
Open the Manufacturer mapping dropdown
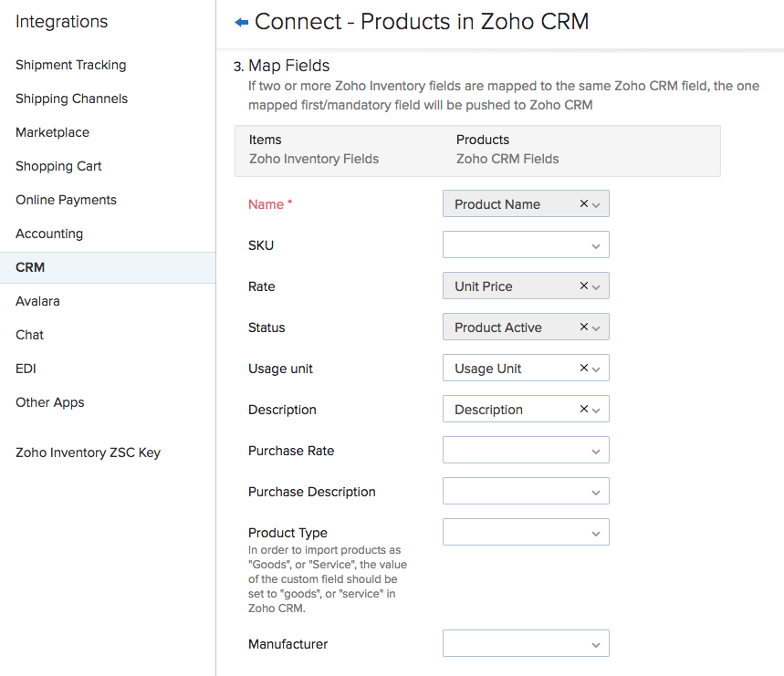526,645
